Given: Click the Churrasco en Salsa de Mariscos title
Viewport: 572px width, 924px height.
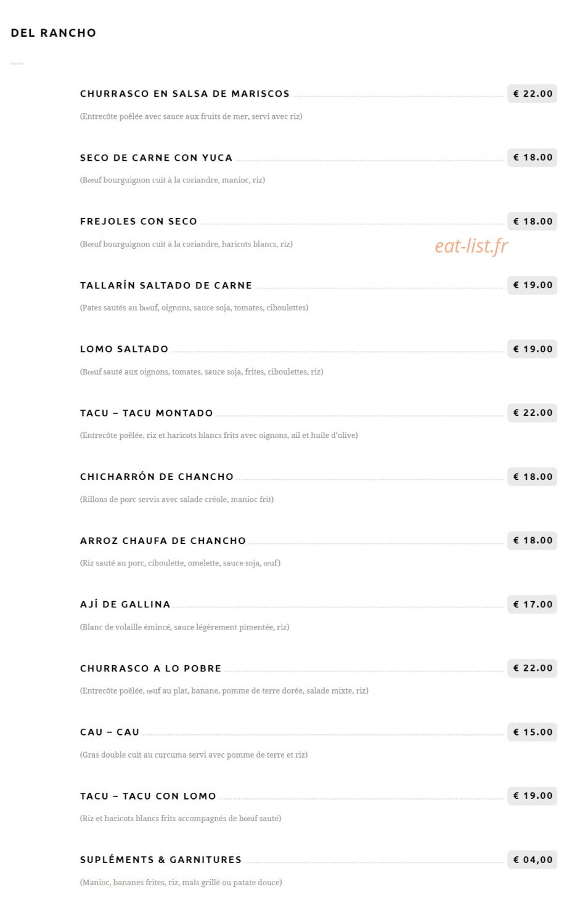Looking at the screenshot, I should 184,94.
